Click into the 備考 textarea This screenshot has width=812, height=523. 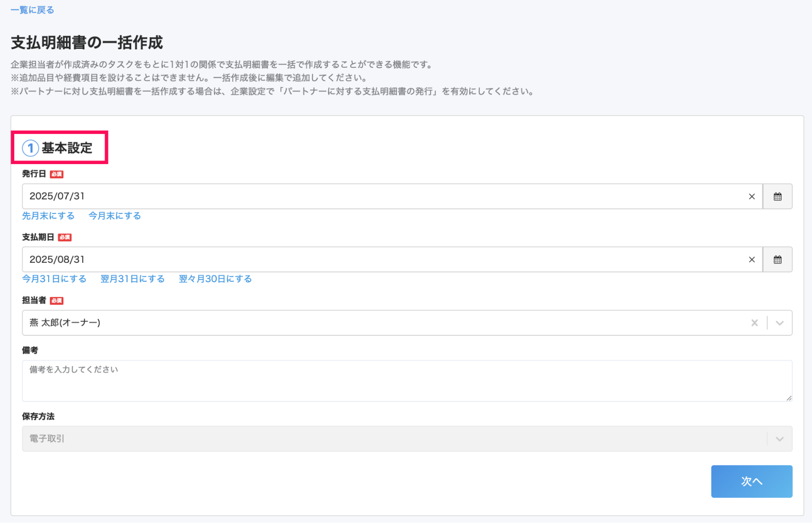coord(407,381)
